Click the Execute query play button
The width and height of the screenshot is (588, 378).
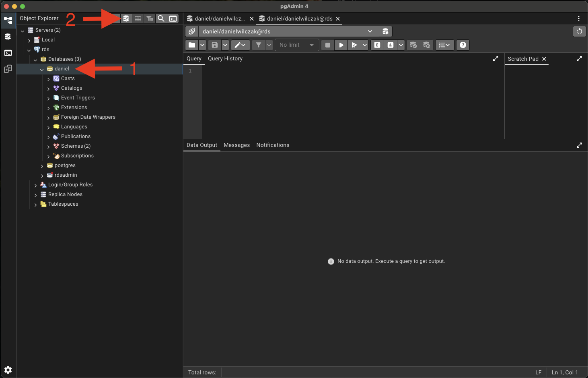click(341, 45)
